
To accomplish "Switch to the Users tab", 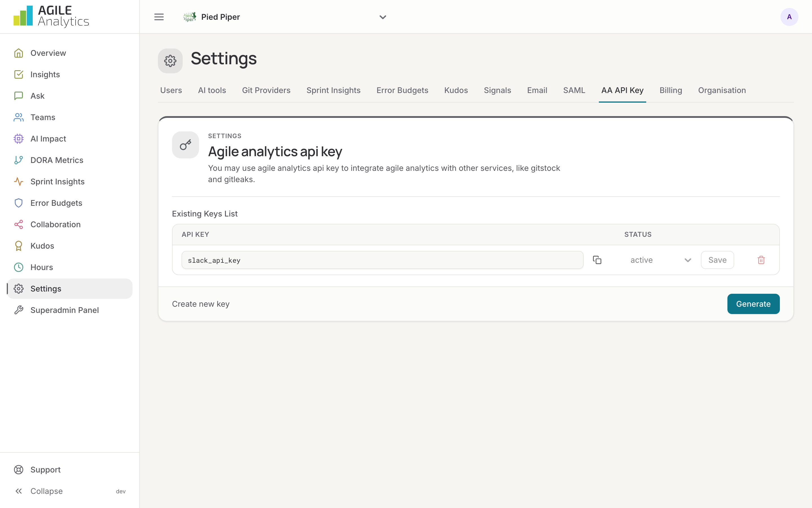I will (x=171, y=90).
